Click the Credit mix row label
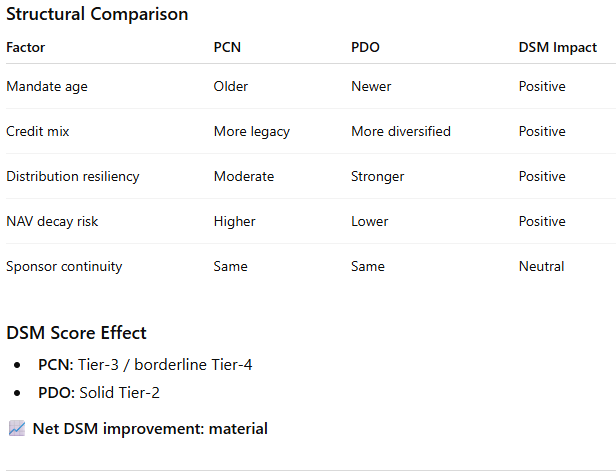 [x=38, y=132]
